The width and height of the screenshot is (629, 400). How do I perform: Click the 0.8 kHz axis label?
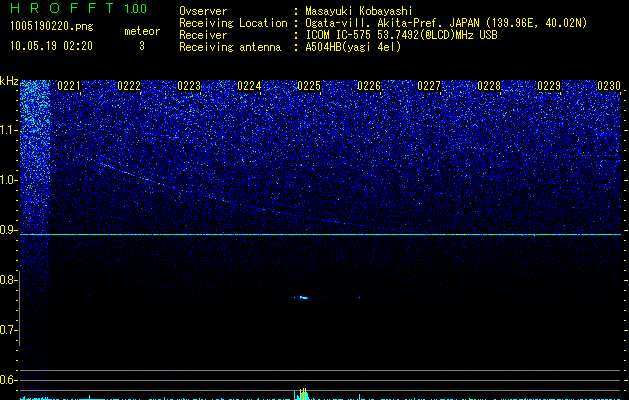pyautogui.click(x=9, y=280)
